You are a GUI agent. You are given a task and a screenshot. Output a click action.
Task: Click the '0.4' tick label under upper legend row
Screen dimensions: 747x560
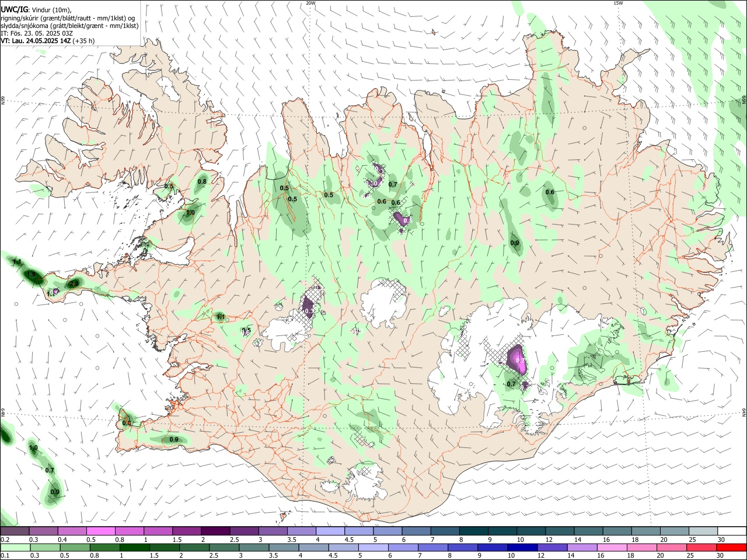[x=62, y=540]
